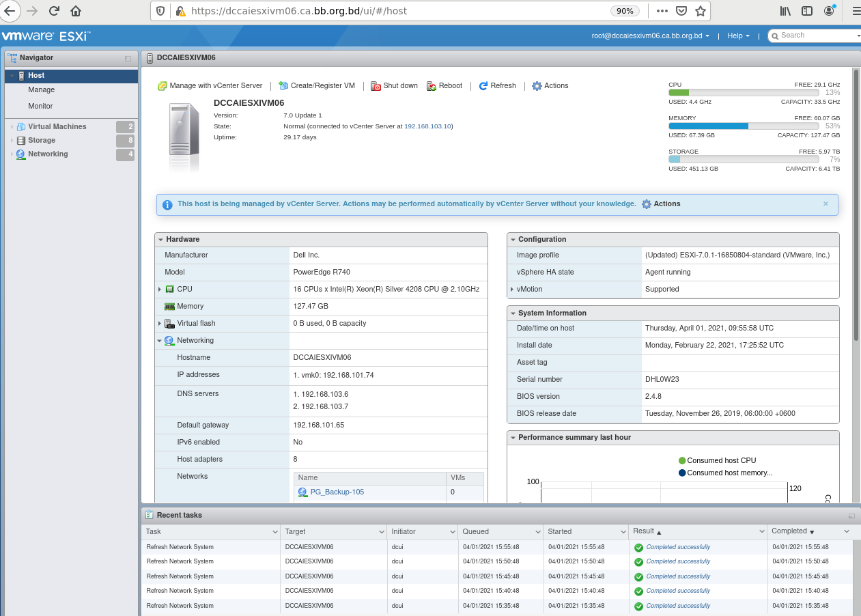Reload the page with the browser refresh icon

54,11
